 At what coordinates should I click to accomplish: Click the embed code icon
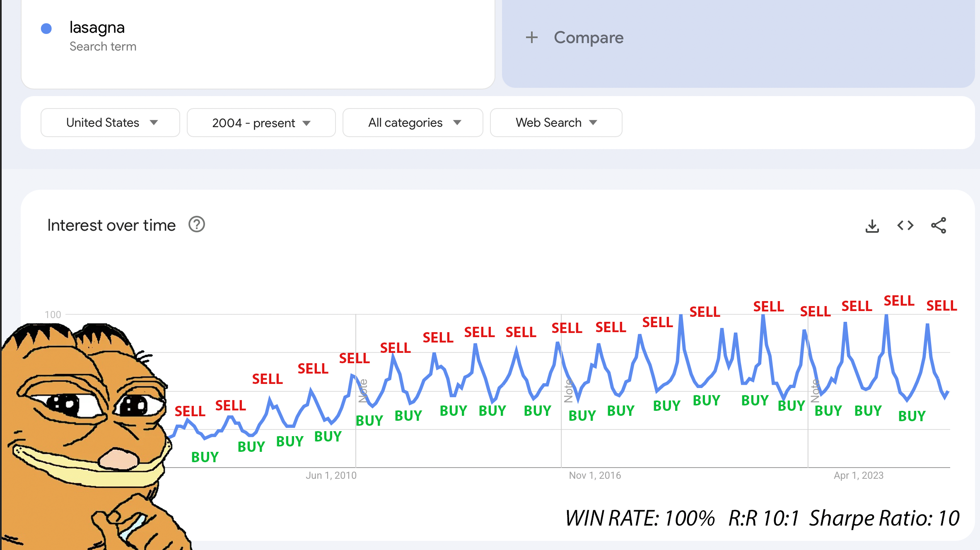(x=905, y=225)
